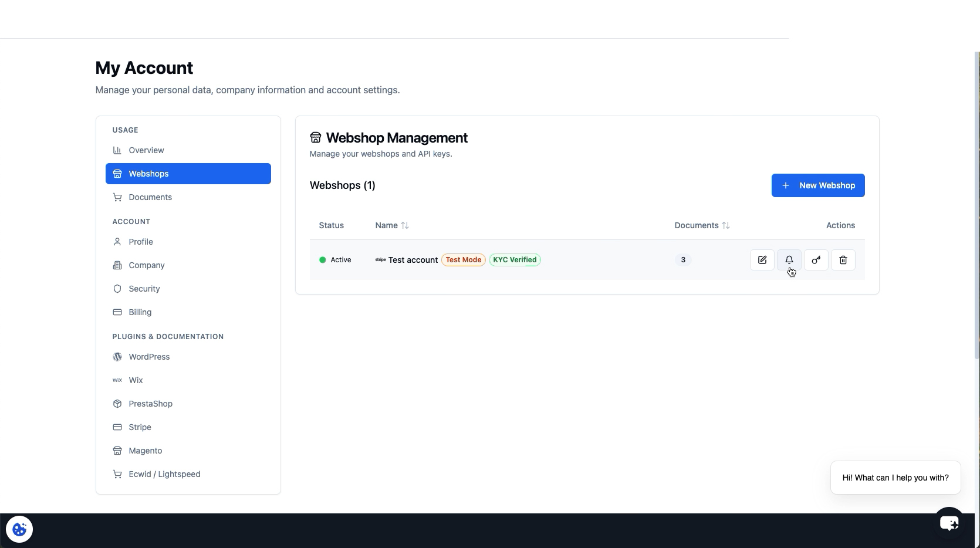
Task: Click the Status column header
Action: pos(332,225)
